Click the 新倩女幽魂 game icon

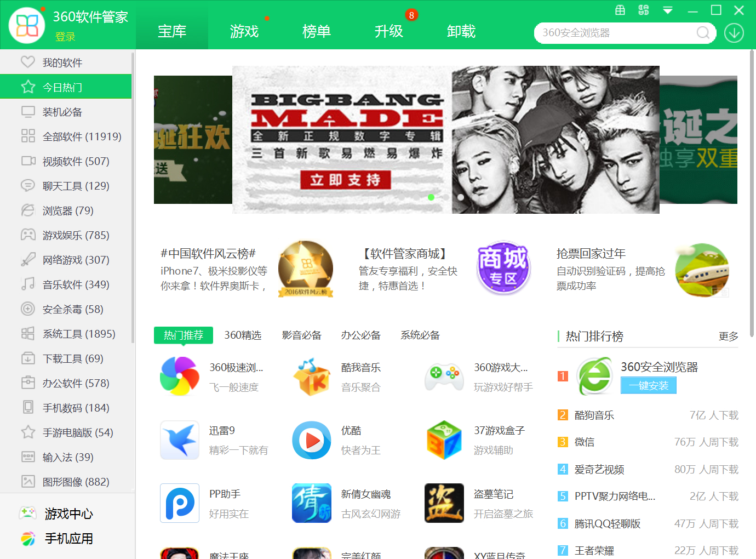click(312, 503)
